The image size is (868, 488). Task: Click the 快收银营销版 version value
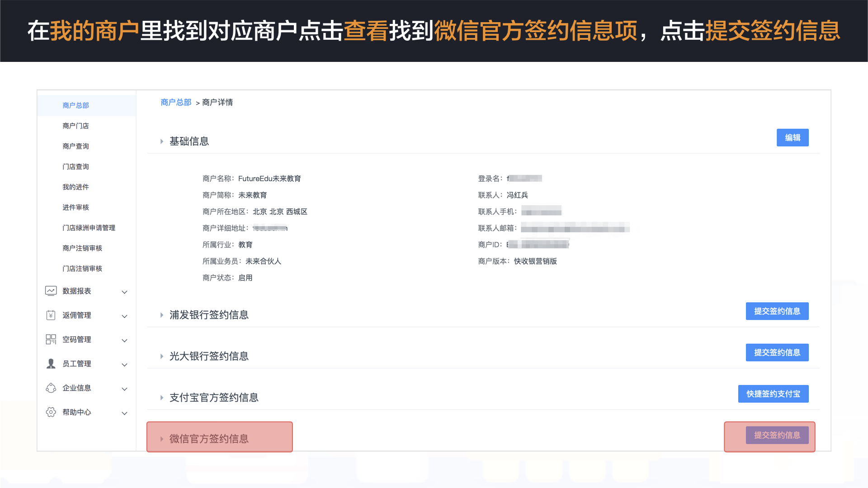(x=535, y=261)
